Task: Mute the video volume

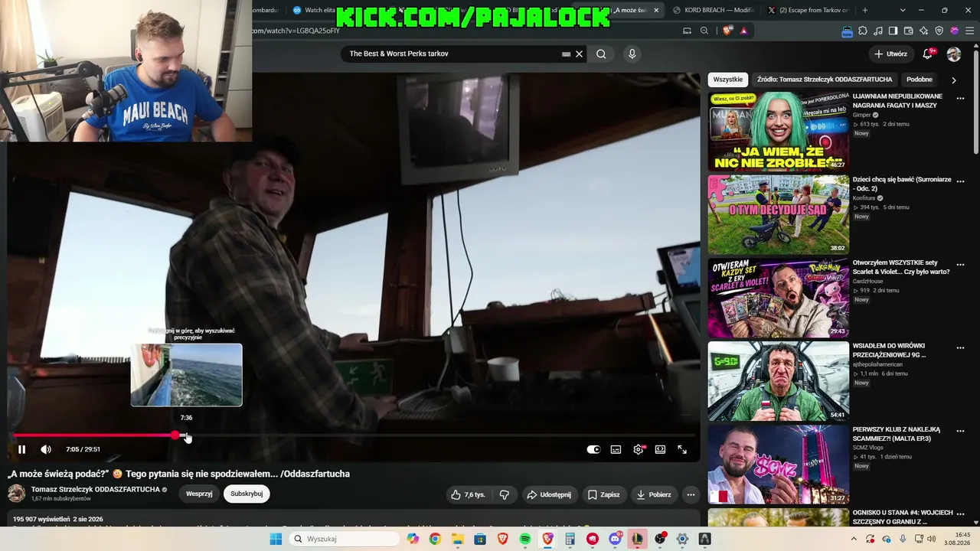Action: 46,449
